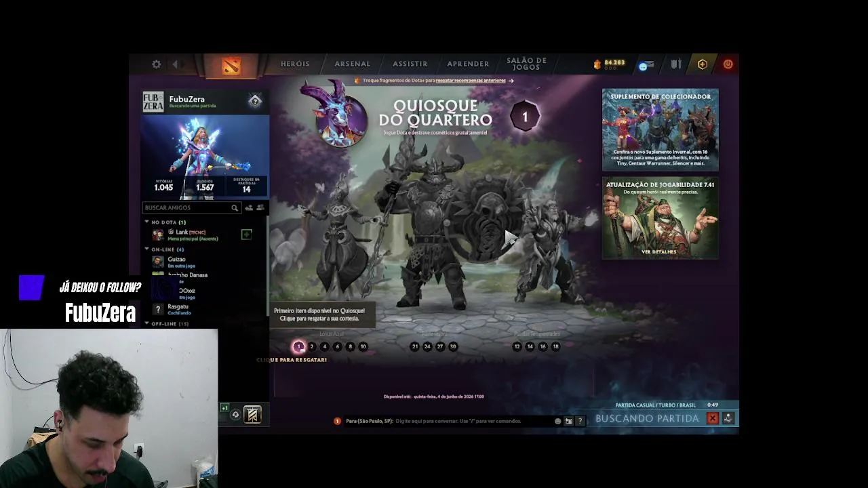
Task: Click the FubuZera profile avatar
Action: point(153,102)
